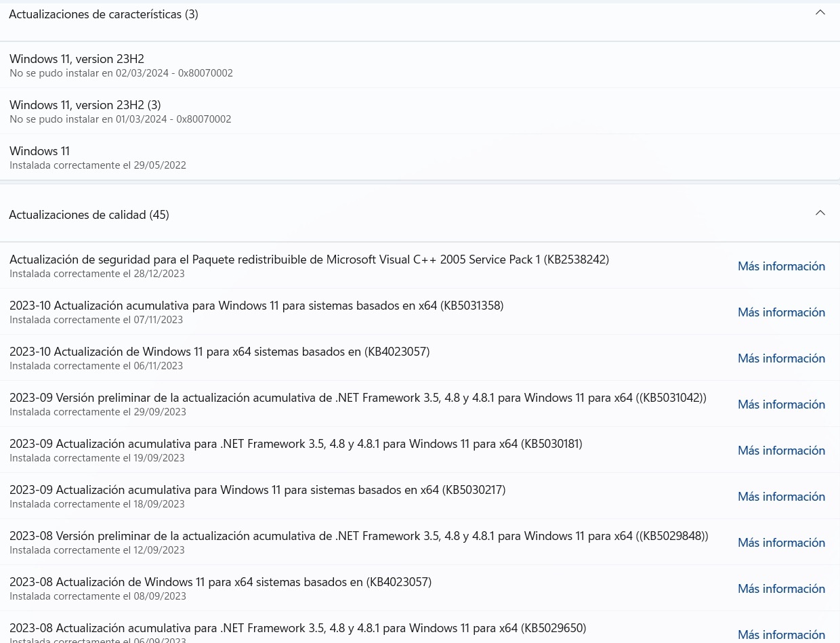Open Más información for 2023-08 KB4023057 update
The width and height of the screenshot is (840, 643).
coord(781,588)
